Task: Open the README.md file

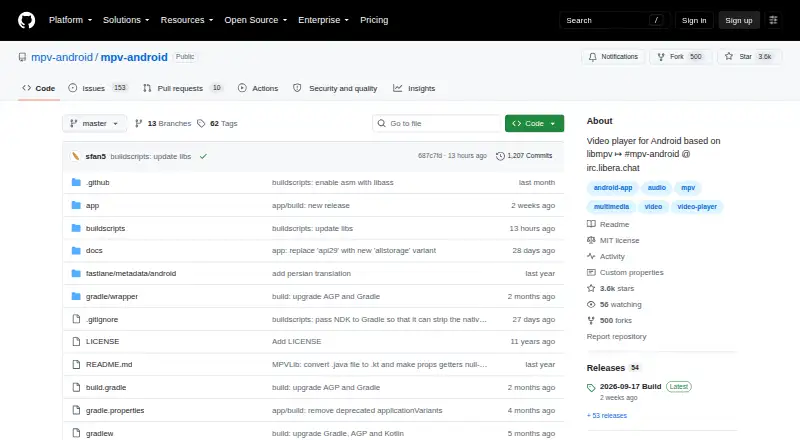Action: 109,364
